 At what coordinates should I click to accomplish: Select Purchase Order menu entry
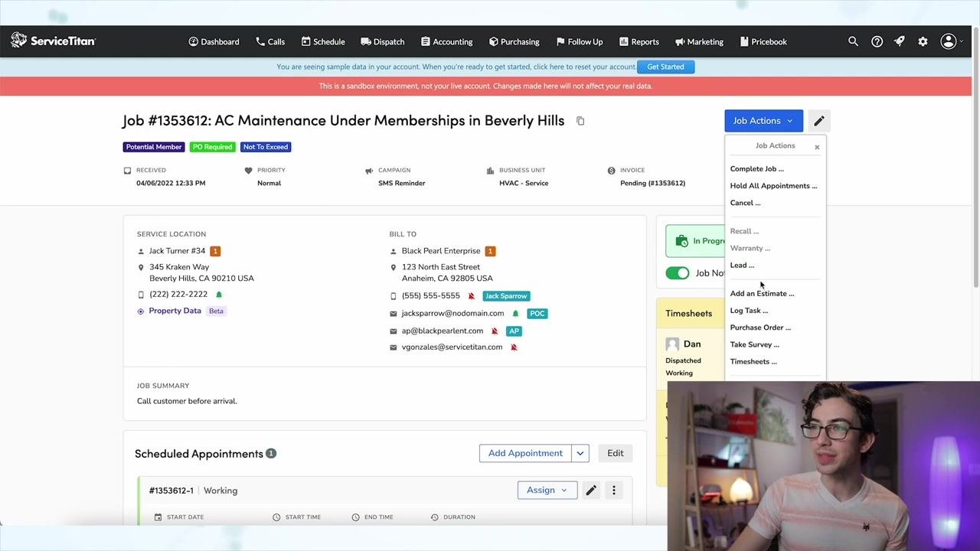pyautogui.click(x=760, y=328)
